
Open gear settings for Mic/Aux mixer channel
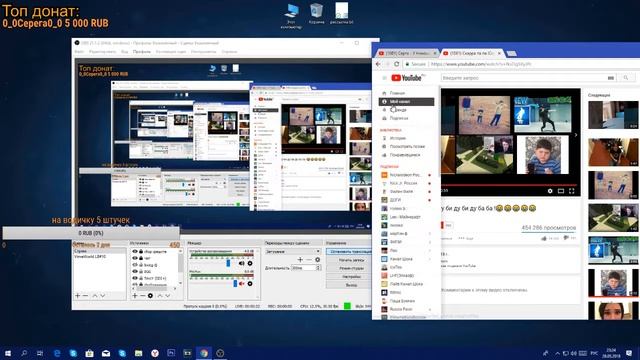point(250,283)
